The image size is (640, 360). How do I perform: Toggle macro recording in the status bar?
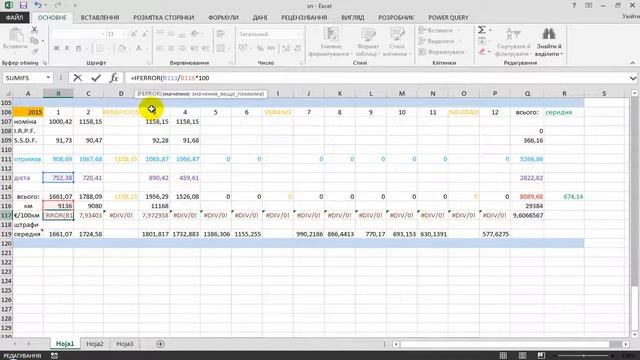[54, 356]
